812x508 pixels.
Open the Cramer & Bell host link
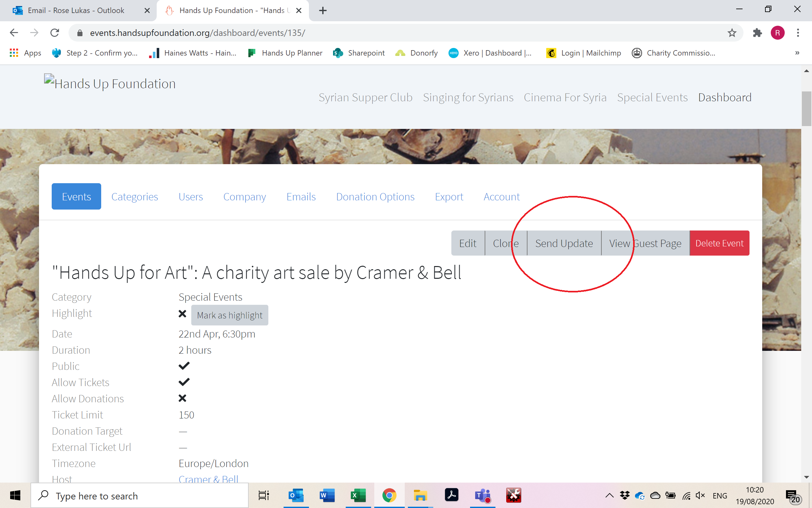208,478
